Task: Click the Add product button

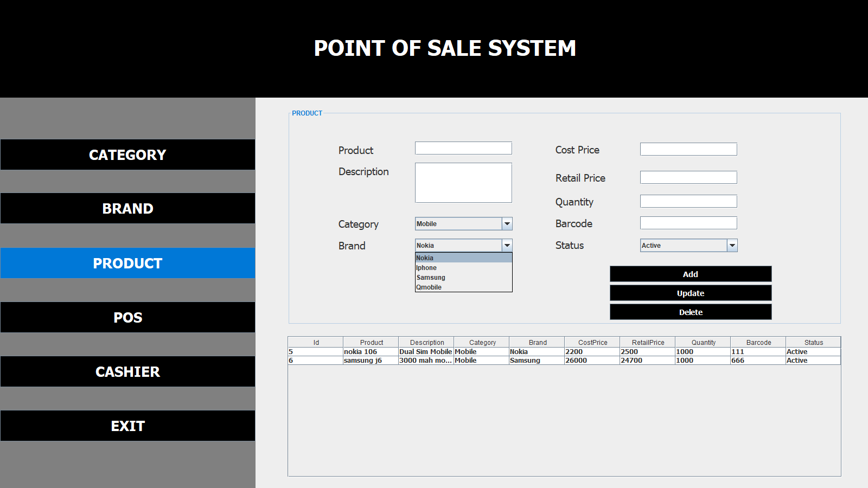Action: pyautogui.click(x=690, y=274)
